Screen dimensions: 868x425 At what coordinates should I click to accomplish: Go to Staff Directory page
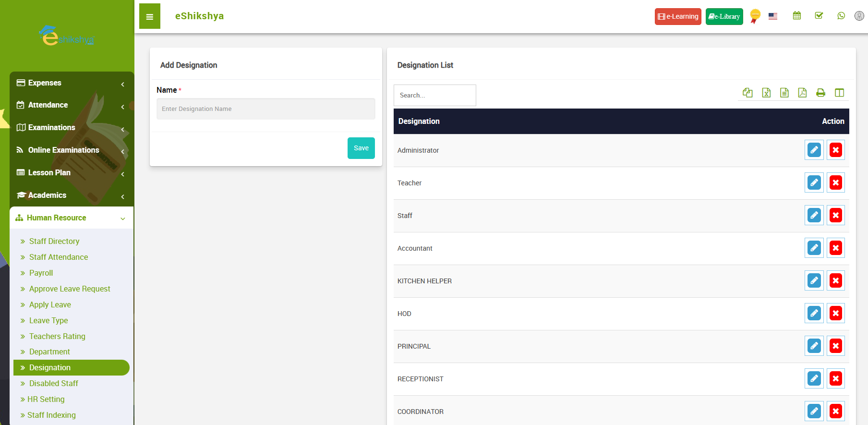54,242
